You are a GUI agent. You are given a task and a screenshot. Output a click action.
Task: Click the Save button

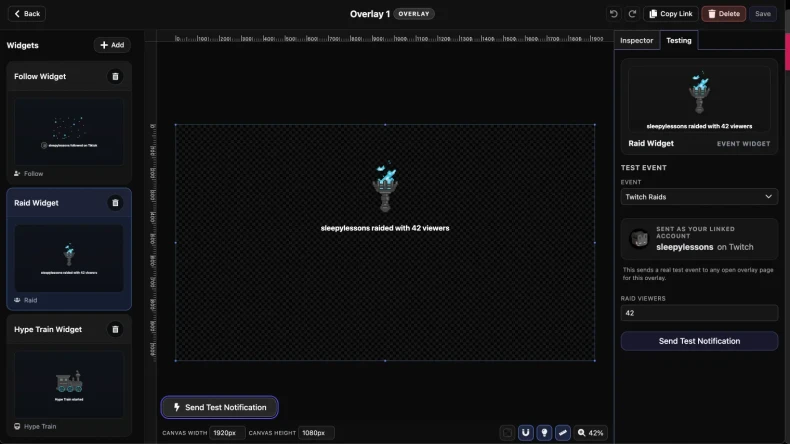(763, 14)
